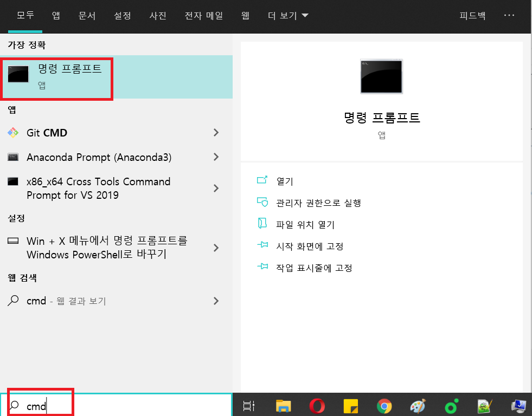This screenshot has width=532, height=416.
Task: Click the cmd web search magnifier icon
Action: click(x=13, y=301)
